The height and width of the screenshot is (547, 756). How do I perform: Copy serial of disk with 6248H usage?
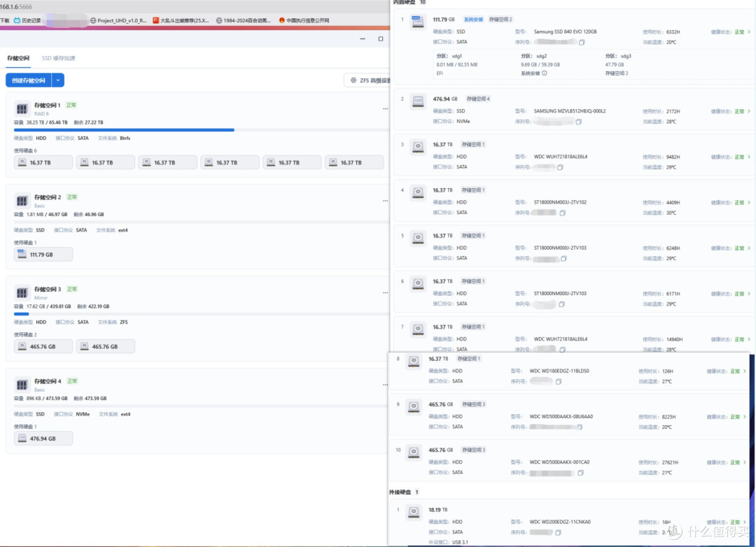563,259
